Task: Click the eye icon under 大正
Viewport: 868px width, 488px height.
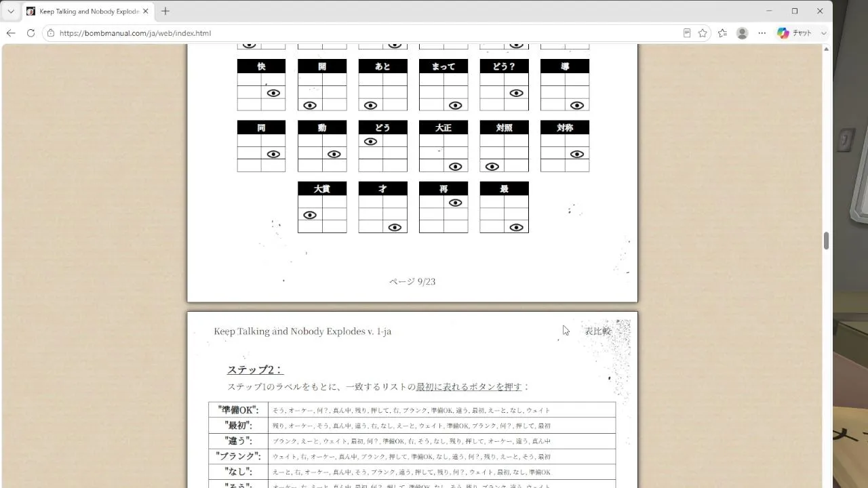Action: coord(456,166)
